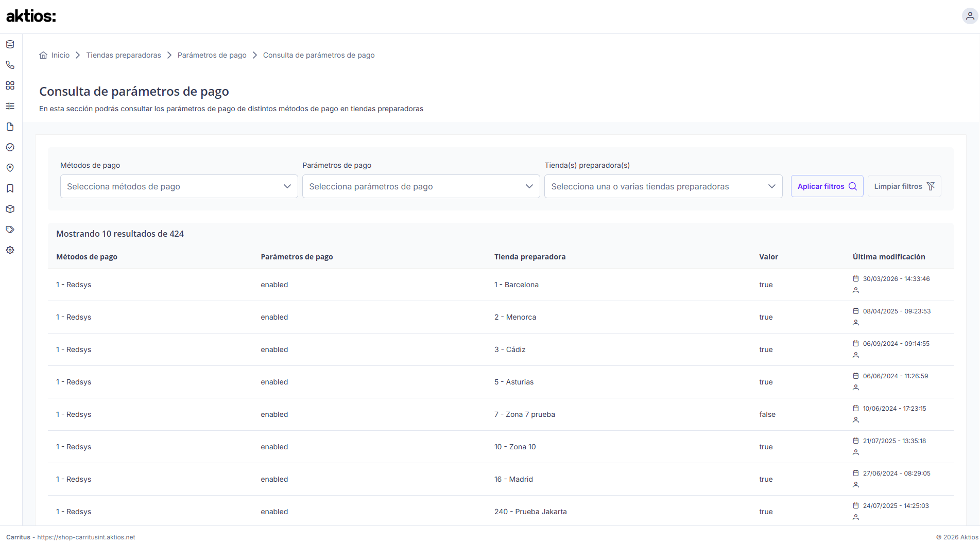The width and height of the screenshot is (980, 544).
Task: Click 'Mostrando 10 resultados de 424' text
Action: 120,234
